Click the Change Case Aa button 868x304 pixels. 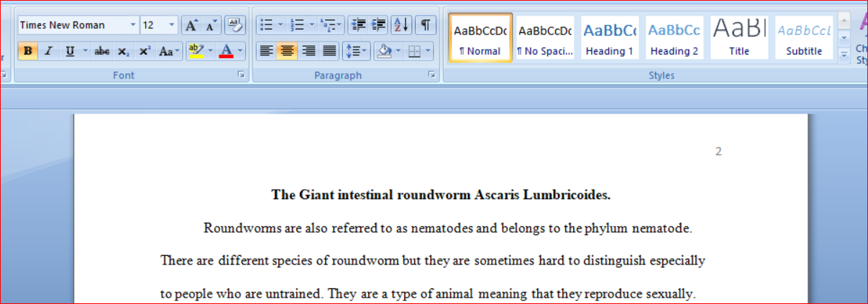169,51
